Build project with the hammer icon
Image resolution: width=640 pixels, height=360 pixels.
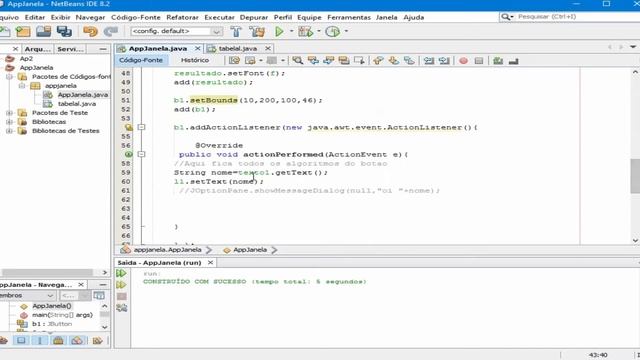pyautogui.click(x=236, y=31)
